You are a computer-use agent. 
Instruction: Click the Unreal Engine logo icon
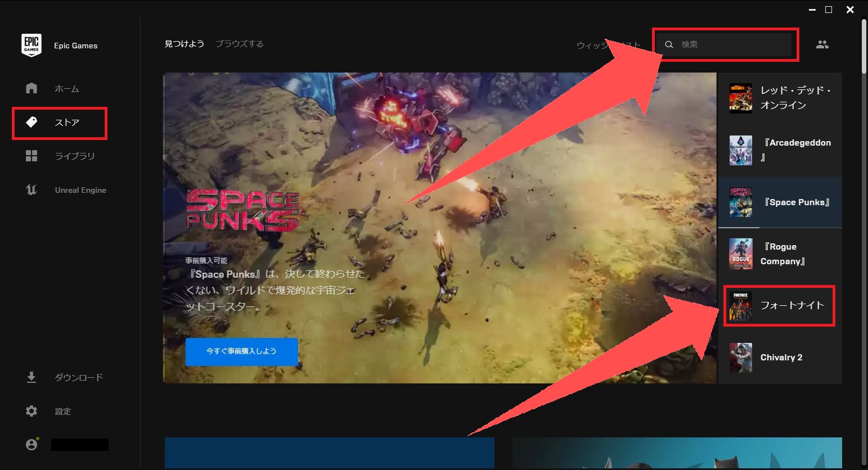32,190
